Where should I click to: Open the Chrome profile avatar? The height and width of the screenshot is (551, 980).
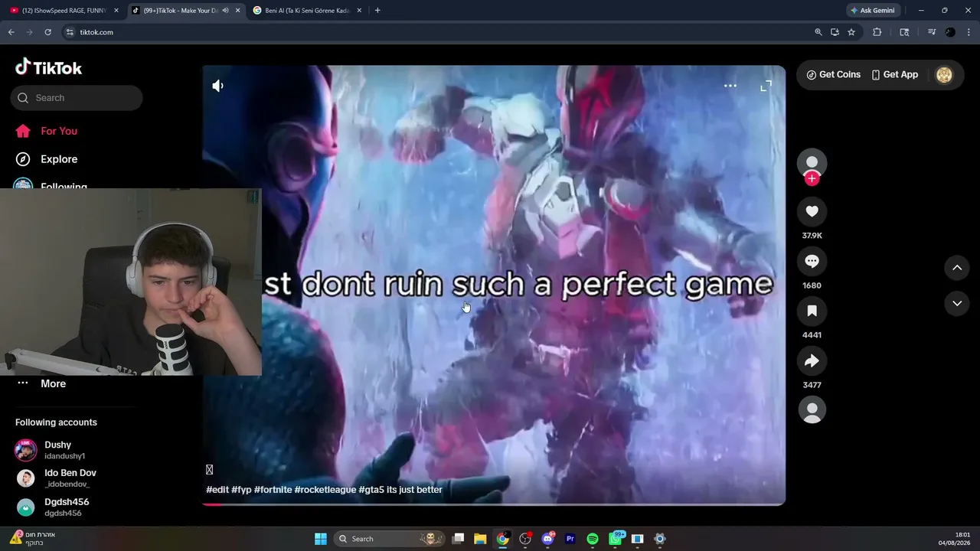950,32
